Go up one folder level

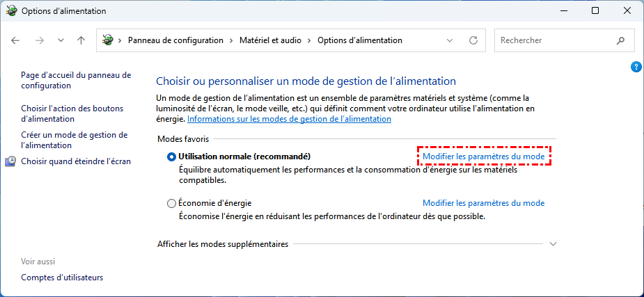81,40
